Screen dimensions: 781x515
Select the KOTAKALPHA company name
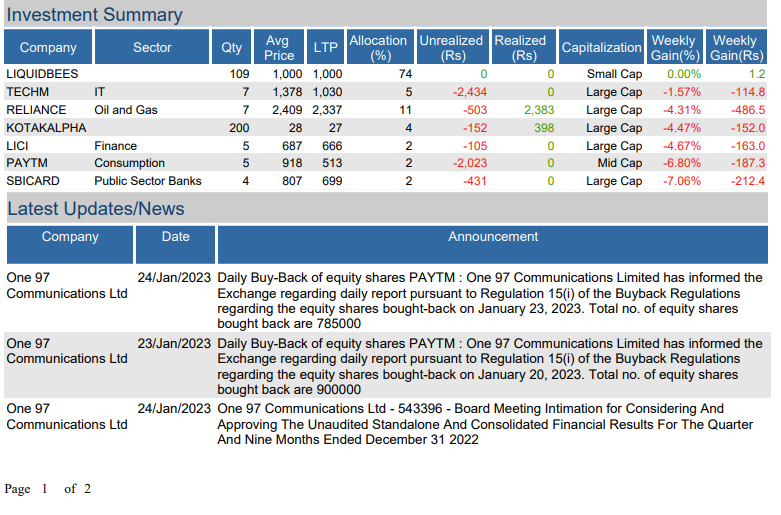click(x=46, y=128)
